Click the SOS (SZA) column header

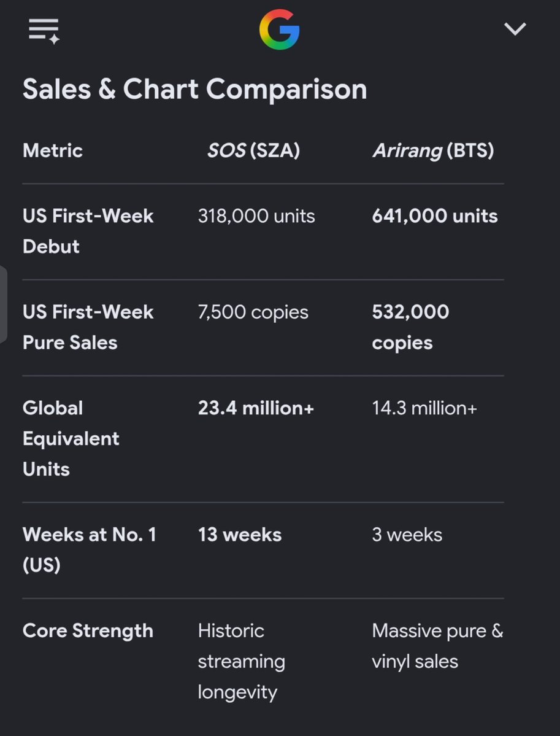(x=254, y=150)
